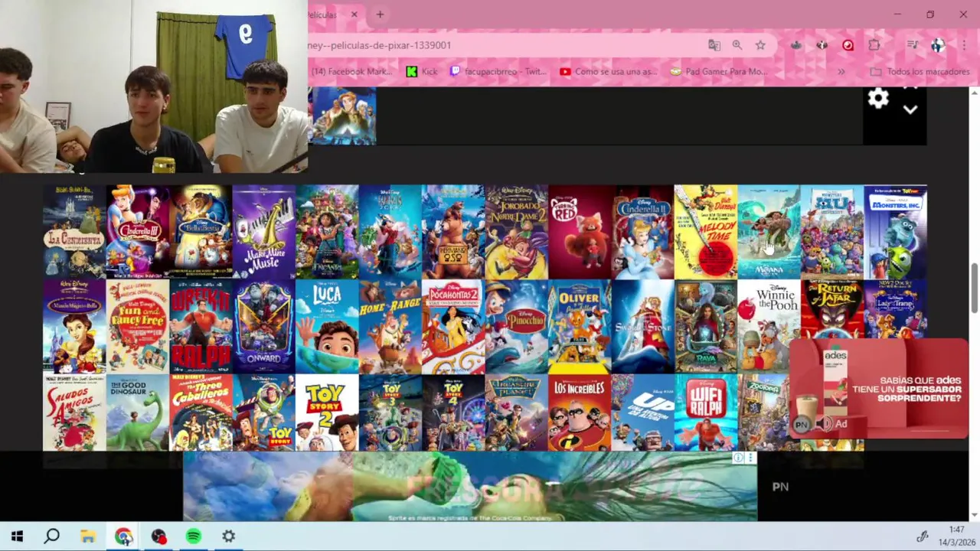
Task: Select the Encanto poster
Action: (x=327, y=231)
